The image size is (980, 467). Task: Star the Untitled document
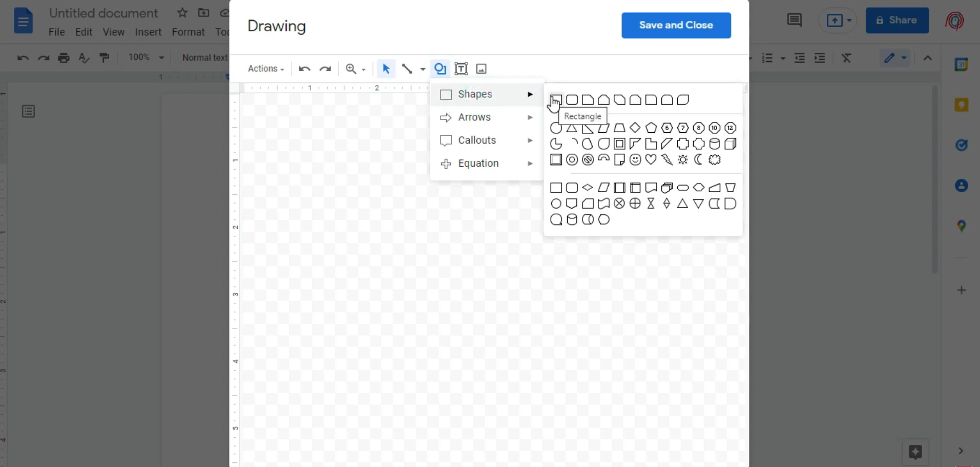point(182,13)
